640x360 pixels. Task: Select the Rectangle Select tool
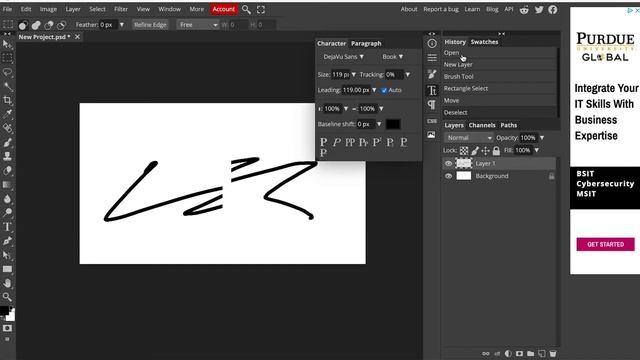7,58
